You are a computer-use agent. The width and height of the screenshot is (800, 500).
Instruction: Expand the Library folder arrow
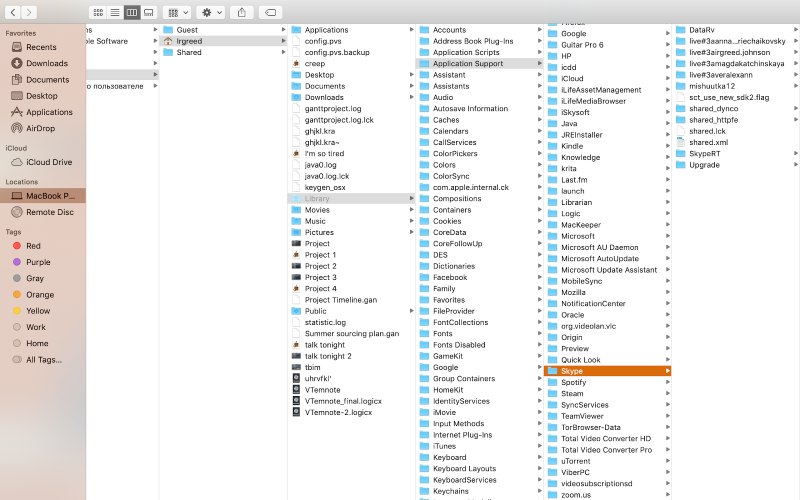pos(411,198)
